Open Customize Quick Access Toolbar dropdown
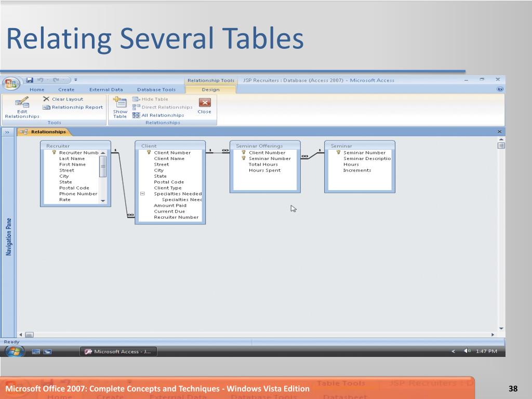This screenshot has width=532, height=399. (x=76, y=80)
